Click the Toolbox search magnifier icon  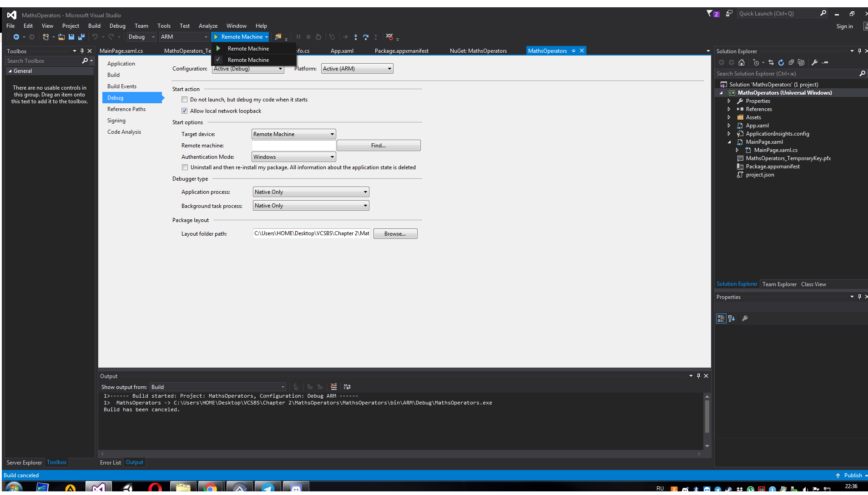click(x=85, y=61)
